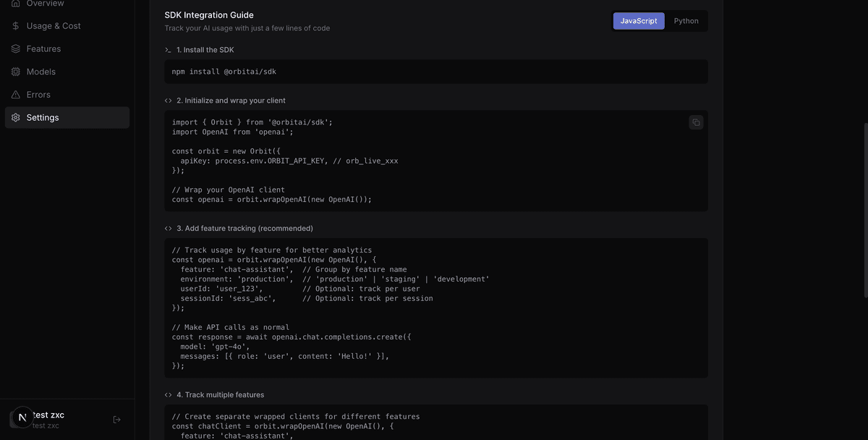This screenshot has height=440, width=868.
Task: Click the N avatar circle
Action: point(21,417)
